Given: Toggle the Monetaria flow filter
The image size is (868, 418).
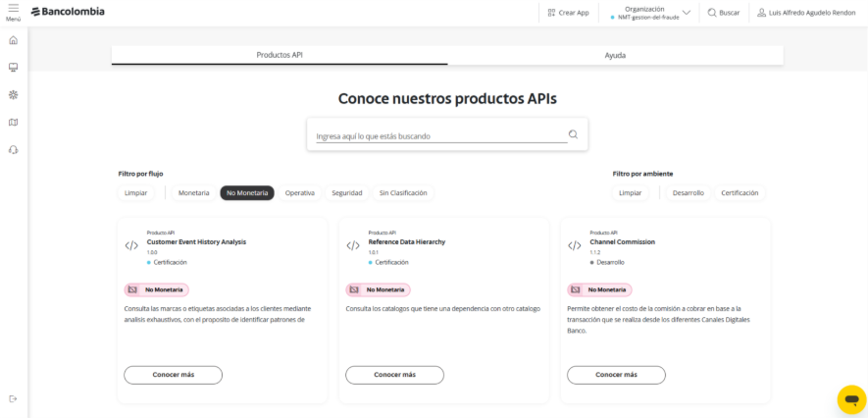Looking at the screenshot, I should point(193,193).
